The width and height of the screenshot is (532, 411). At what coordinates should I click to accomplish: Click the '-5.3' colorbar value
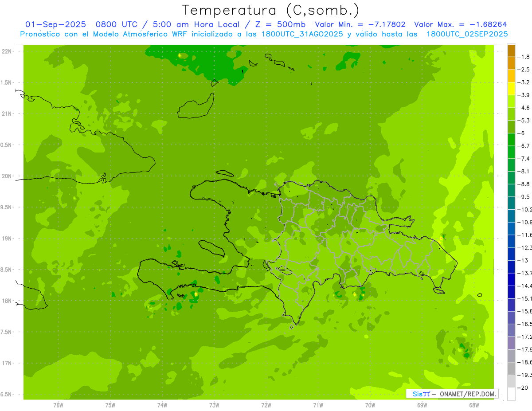pos(524,121)
